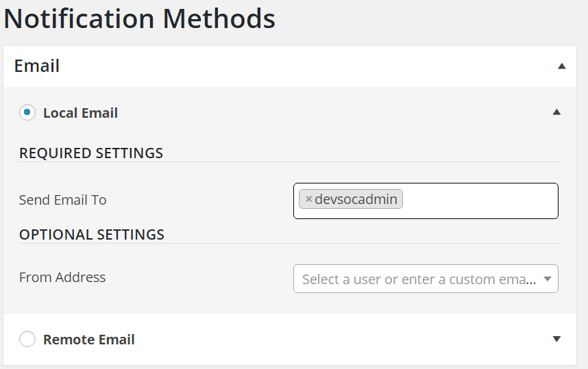Select the Local Email radio button
Image resolution: width=588 pixels, height=369 pixels.
(x=27, y=112)
